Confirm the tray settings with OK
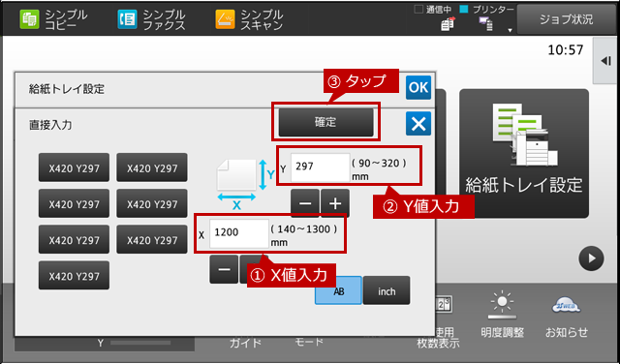Image resolution: width=620 pixels, height=364 pixels. (x=418, y=87)
